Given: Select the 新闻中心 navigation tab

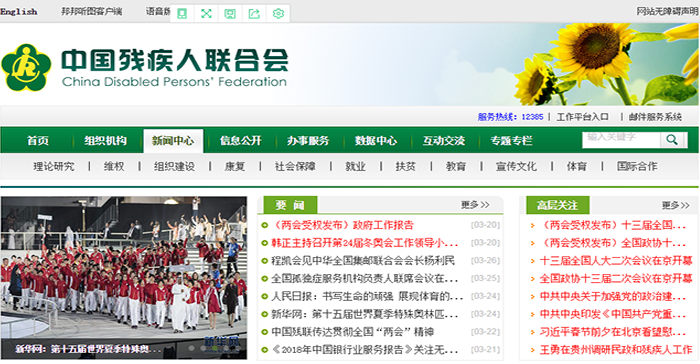Looking at the screenshot, I should [x=173, y=141].
